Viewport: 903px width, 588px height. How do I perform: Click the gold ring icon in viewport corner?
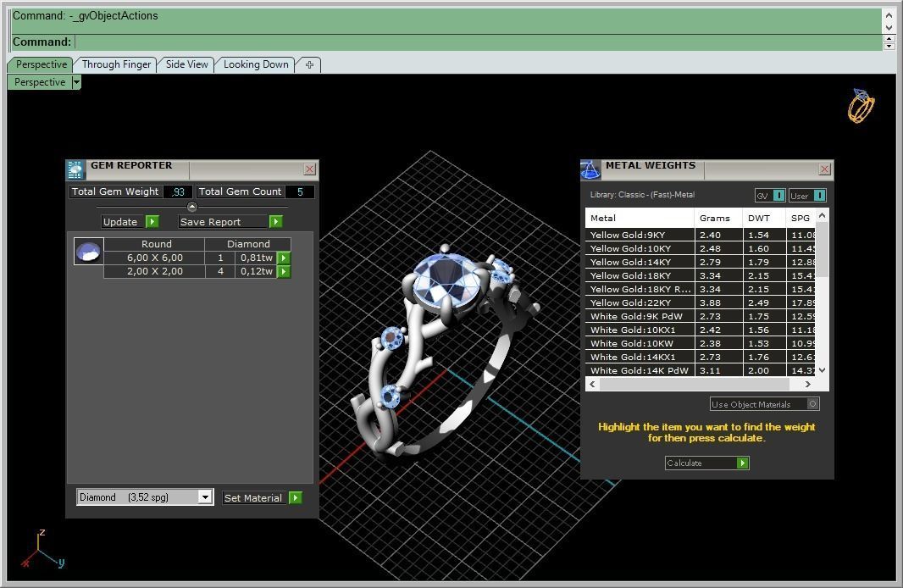point(861,106)
